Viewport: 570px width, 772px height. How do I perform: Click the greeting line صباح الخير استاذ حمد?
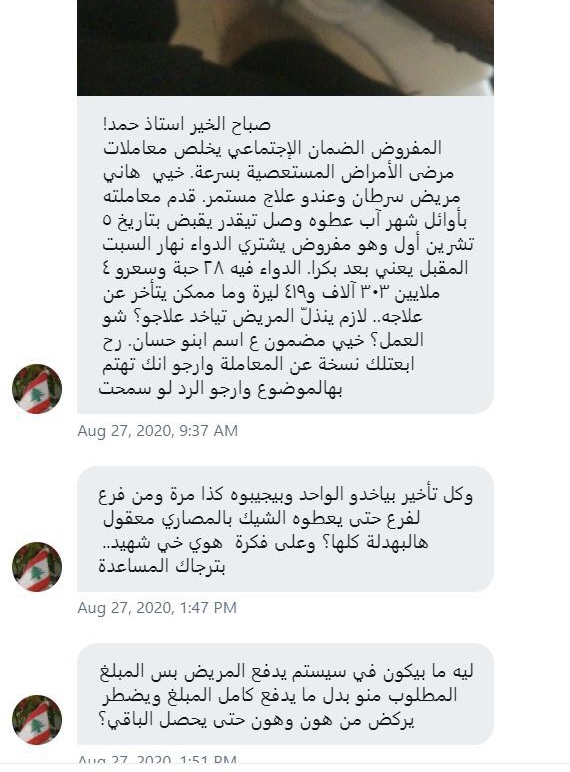click(x=187, y=124)
